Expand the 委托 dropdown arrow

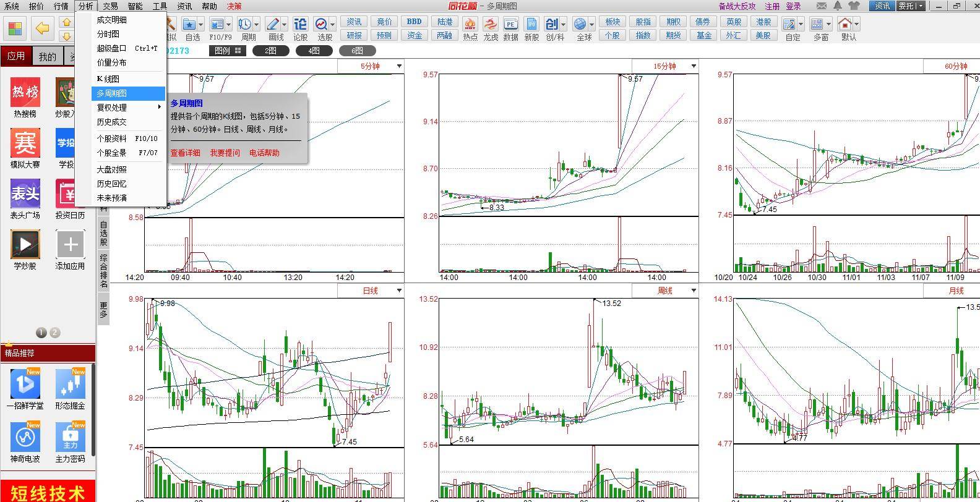[x=921, y=6]
